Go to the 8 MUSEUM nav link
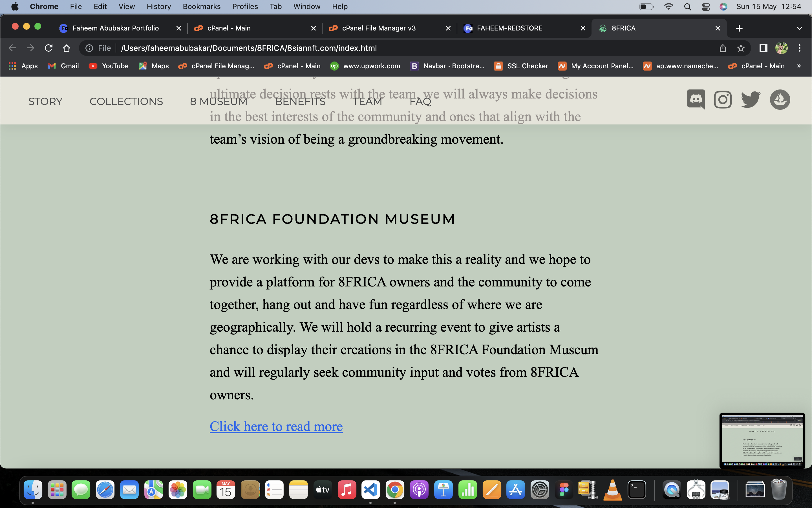This screenshot has width=812, height=508. click(219, 102)
